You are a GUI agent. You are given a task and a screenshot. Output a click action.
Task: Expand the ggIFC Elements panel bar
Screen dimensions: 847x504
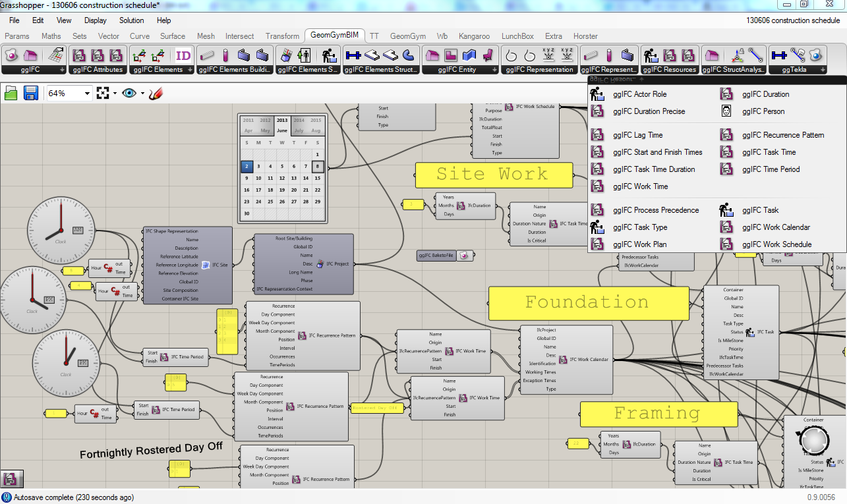tap(162, 70)
